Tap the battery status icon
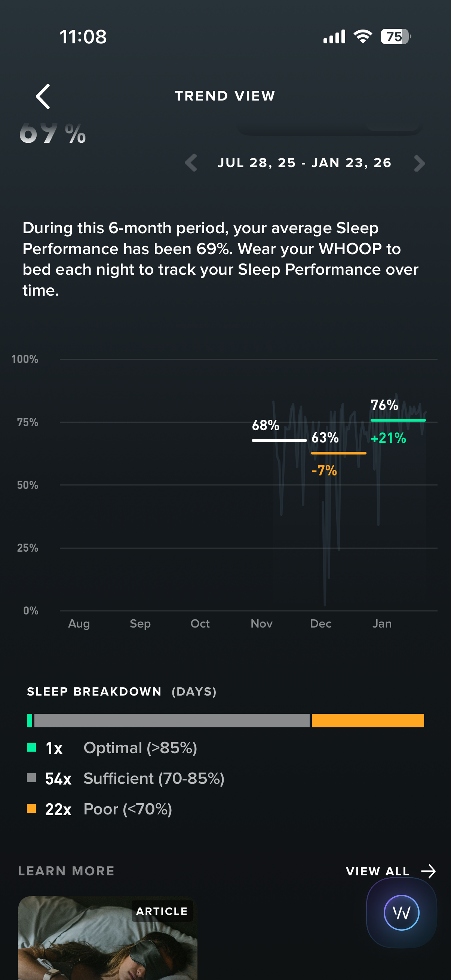 pos(395,37)
